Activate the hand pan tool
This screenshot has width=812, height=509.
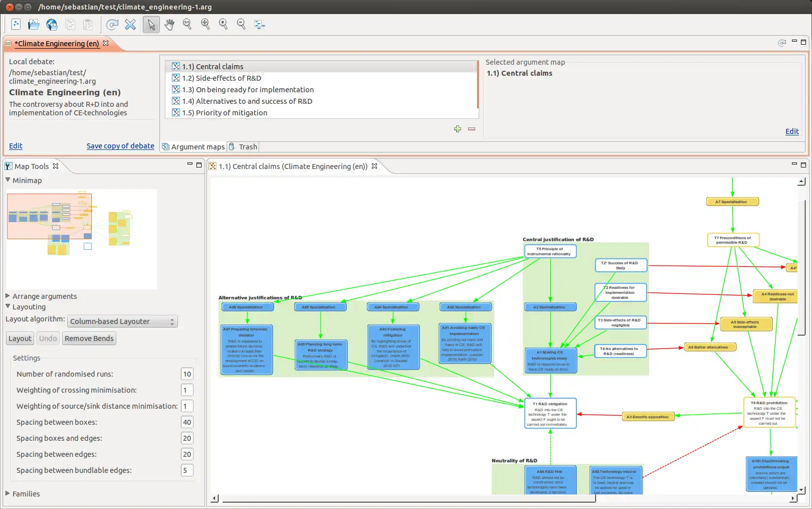click(169, 24)
